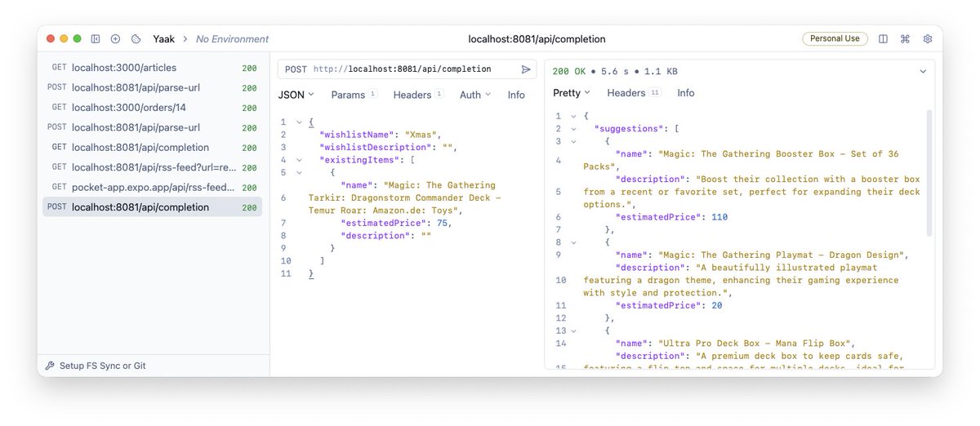Click the POST method selector in the URL bar
The image size is (980, 426).
[296, 69]
